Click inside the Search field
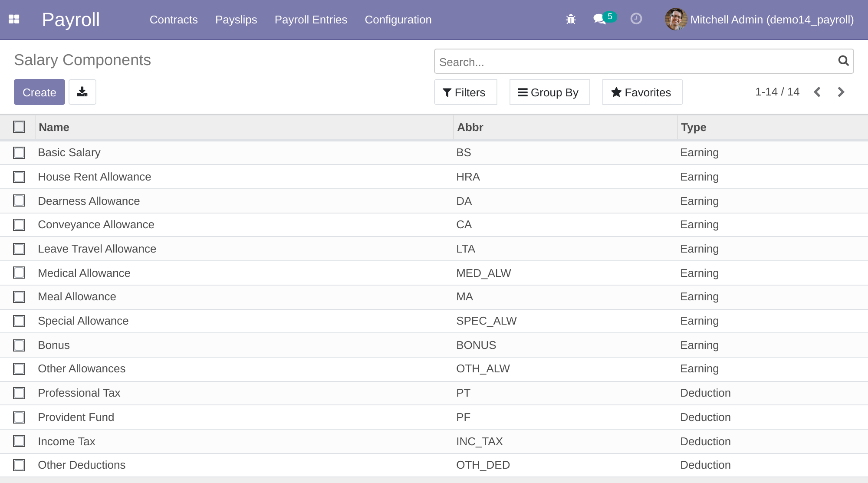Screen dimensions: 868x483 pyautogui.click(x=608, y=61)
